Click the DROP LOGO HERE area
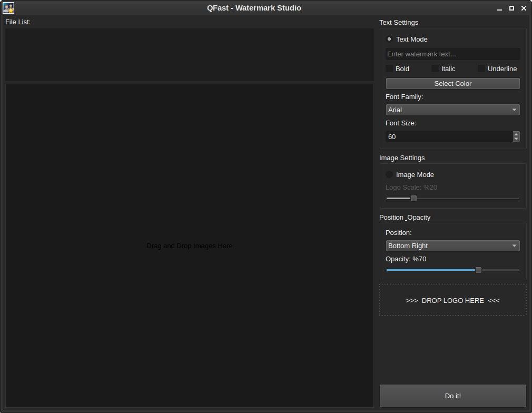Viewport: 532px width, 413px height. coord(452,300)
